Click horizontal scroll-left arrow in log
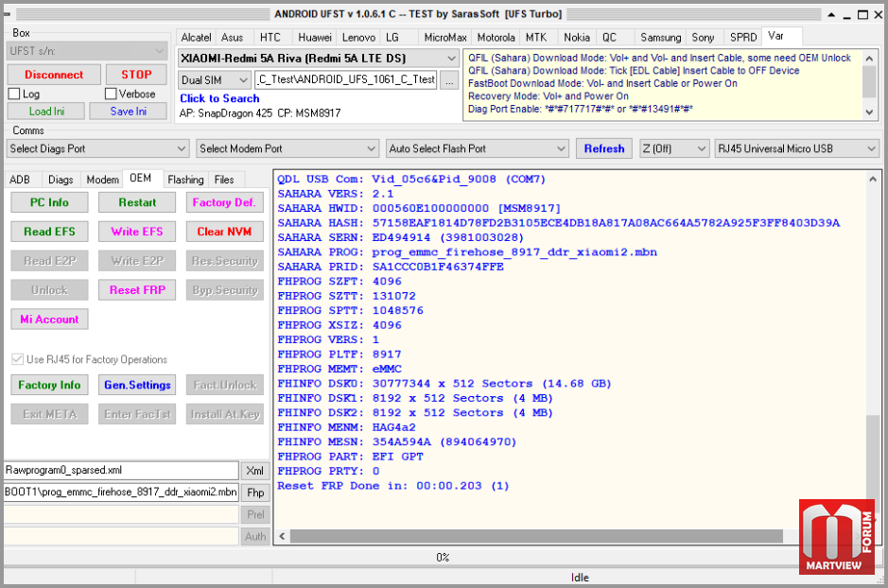888x588 pixels. pos(282,537)
